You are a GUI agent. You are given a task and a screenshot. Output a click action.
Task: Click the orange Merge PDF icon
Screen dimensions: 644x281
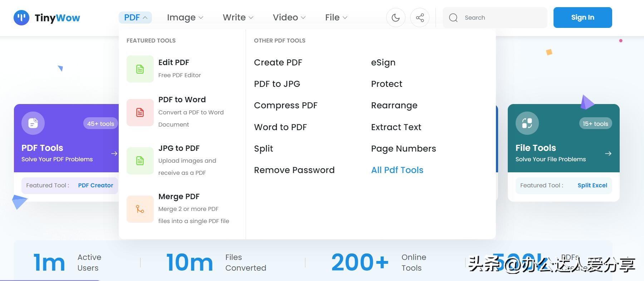(140, 209)
